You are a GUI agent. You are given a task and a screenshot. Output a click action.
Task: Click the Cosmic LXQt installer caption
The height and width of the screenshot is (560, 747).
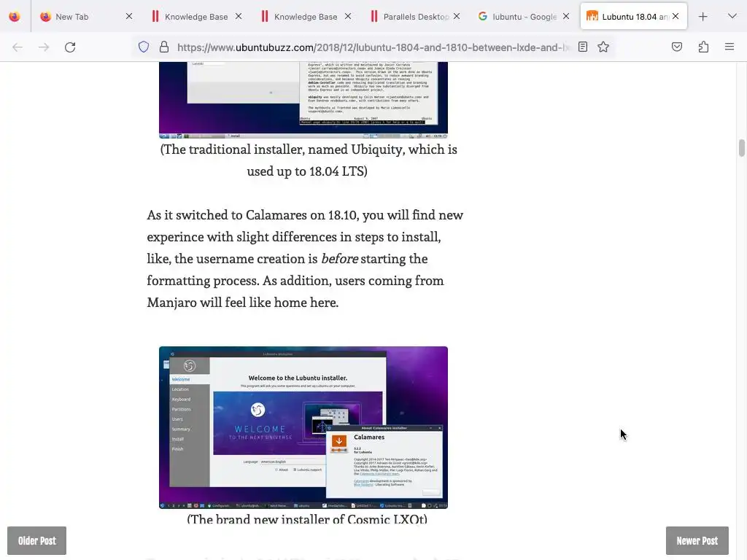click(307, 519)
